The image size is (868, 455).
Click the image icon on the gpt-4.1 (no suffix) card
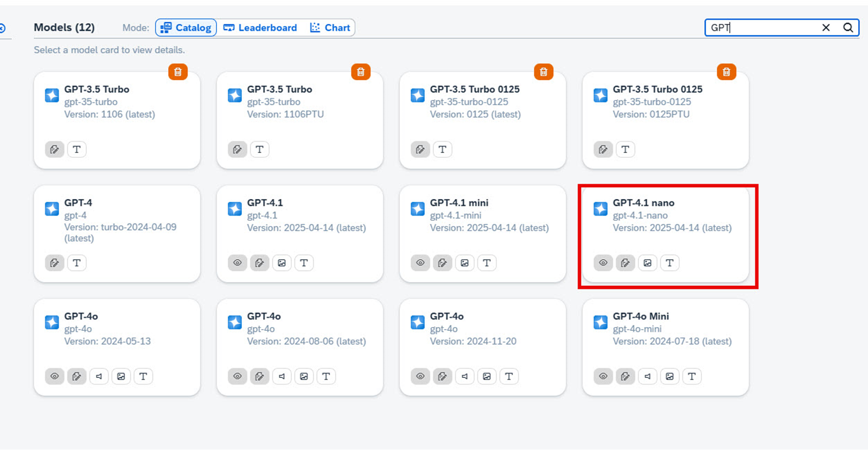pos(282,263)
